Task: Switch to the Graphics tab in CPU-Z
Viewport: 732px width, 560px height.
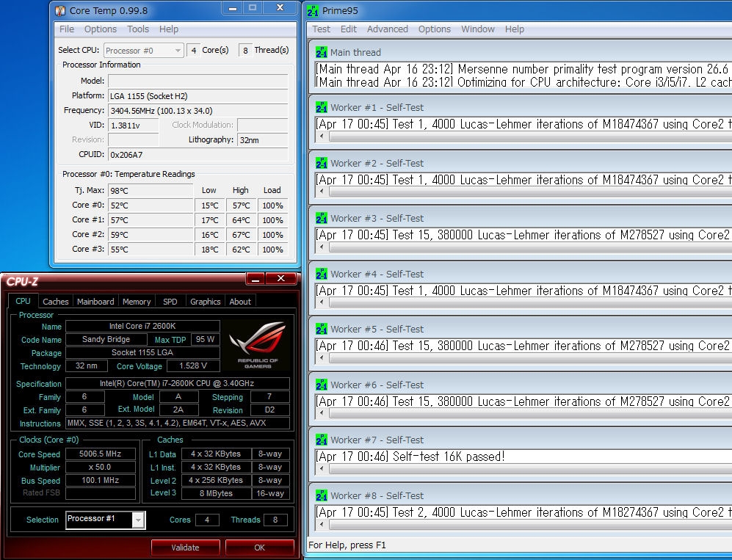Action: coord(205,302)
